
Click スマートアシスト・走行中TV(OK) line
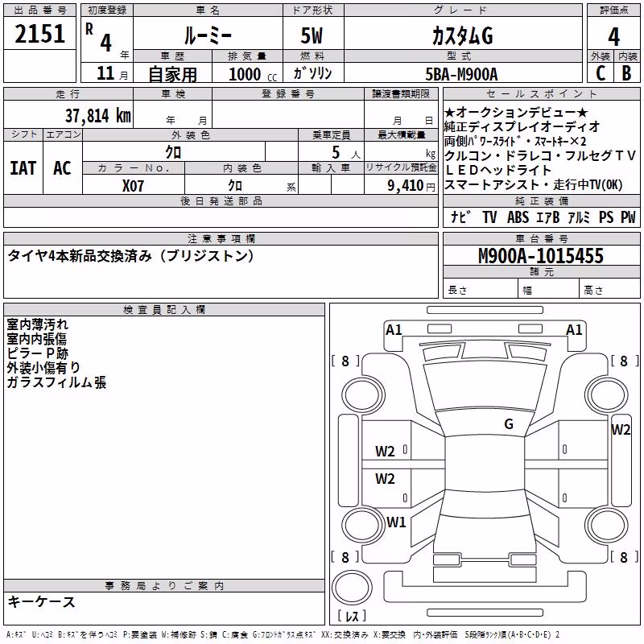coord(534,185)
